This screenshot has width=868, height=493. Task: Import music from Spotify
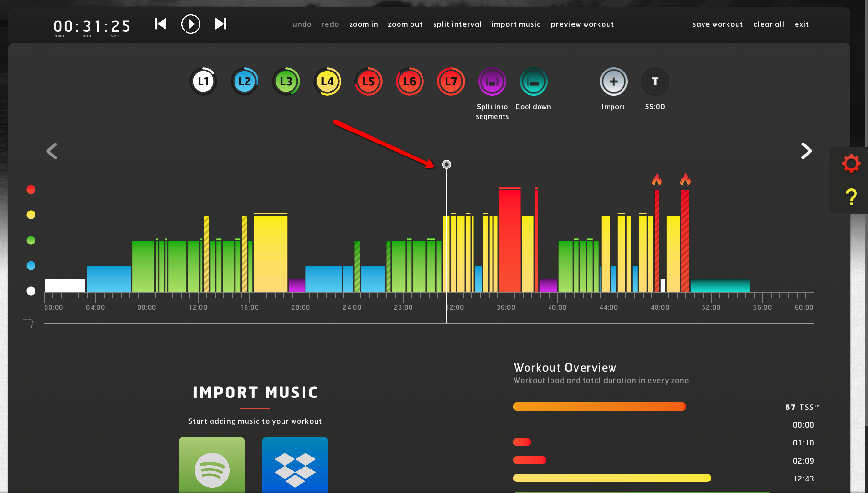211,466
